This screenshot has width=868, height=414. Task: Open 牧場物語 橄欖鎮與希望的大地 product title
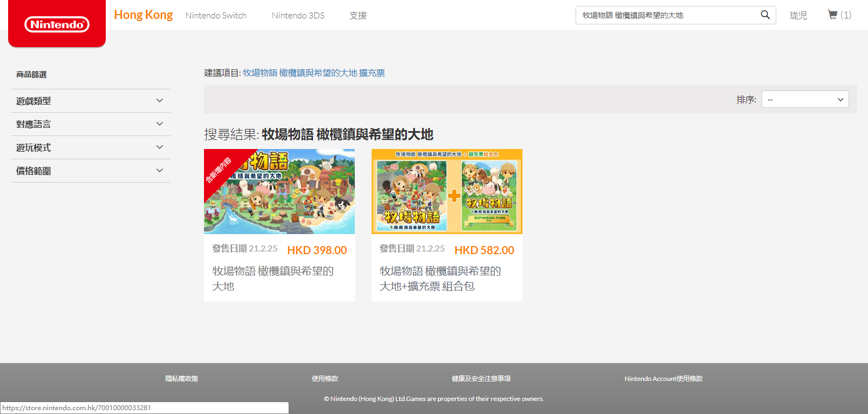(273, 279)
